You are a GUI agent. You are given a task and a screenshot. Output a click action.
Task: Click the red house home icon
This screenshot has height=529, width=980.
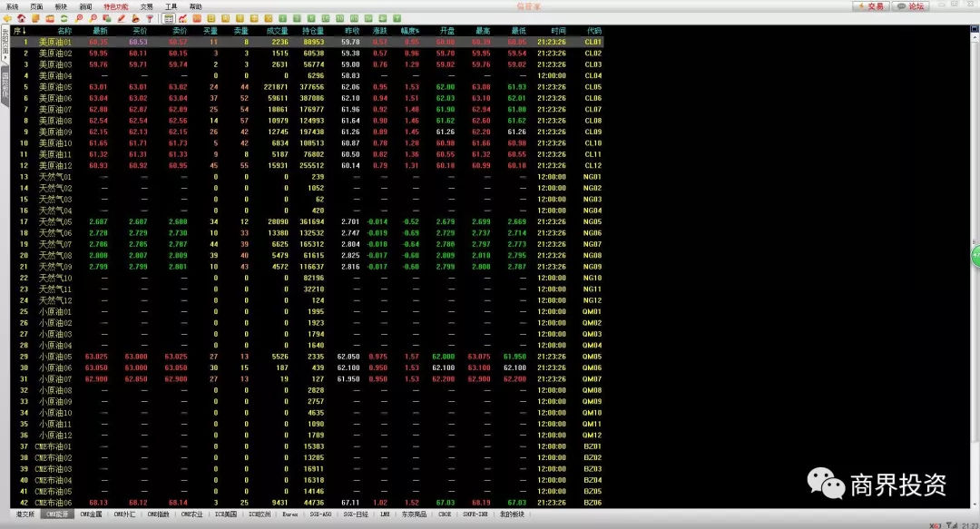[21, 18]
